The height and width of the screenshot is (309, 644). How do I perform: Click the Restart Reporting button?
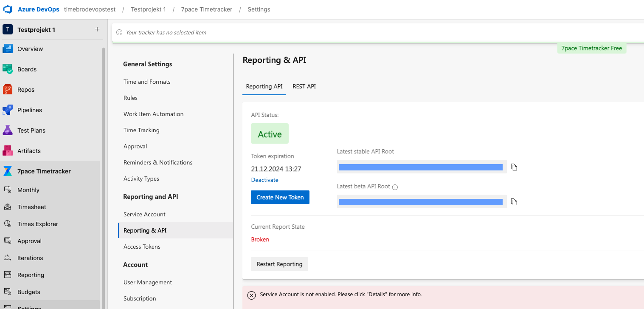tap(279, 264)
